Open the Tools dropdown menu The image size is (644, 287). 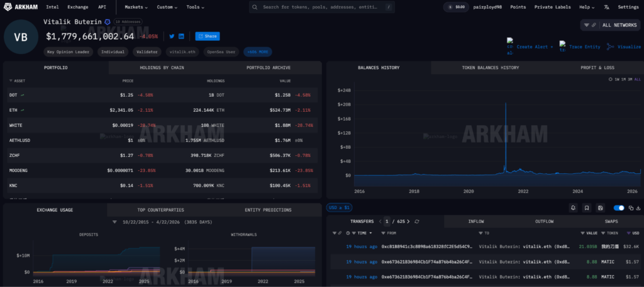click(x=196, y=7)
